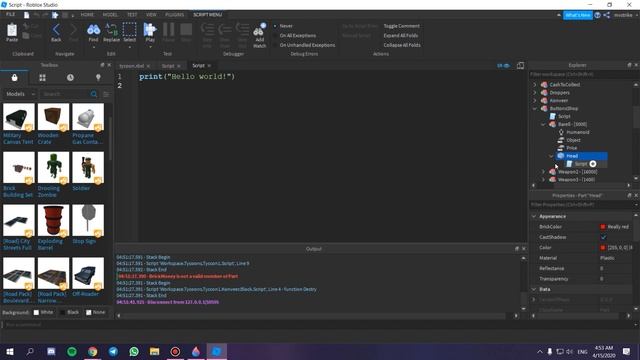Click the Paste clipboard icon
Image resolution: width=640 pixels, height=360 pixels.
(x=12, y=30)
